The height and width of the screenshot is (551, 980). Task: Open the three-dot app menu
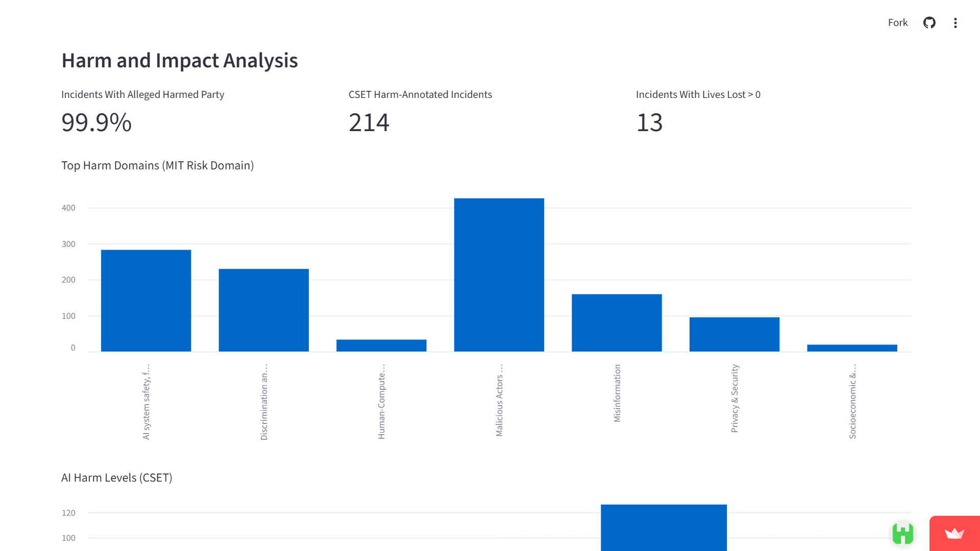click(955, 22)
